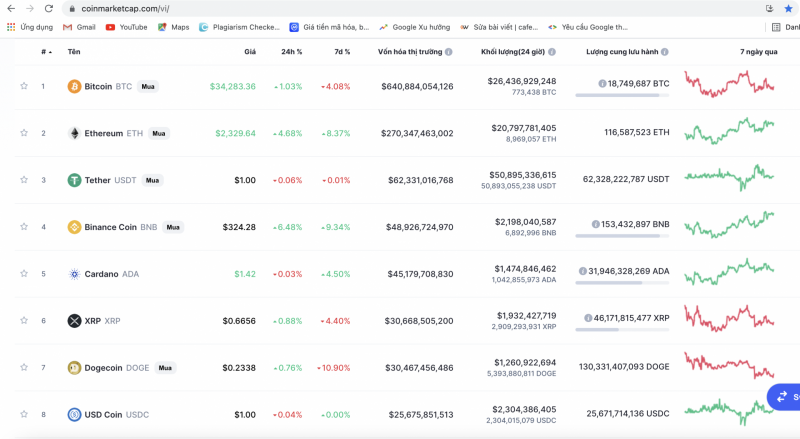
Task: Add Bitcoin to watchlist with star
Action: [24, 86]
